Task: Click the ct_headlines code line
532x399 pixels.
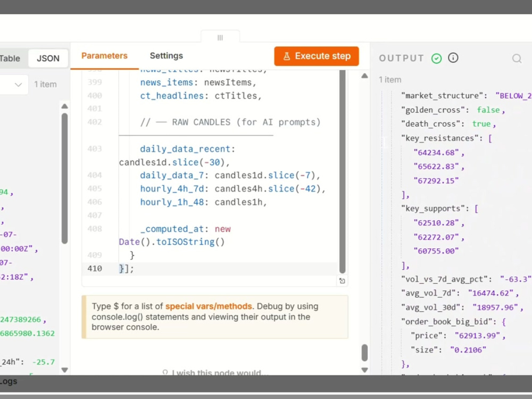Action: tap(201, 96)
